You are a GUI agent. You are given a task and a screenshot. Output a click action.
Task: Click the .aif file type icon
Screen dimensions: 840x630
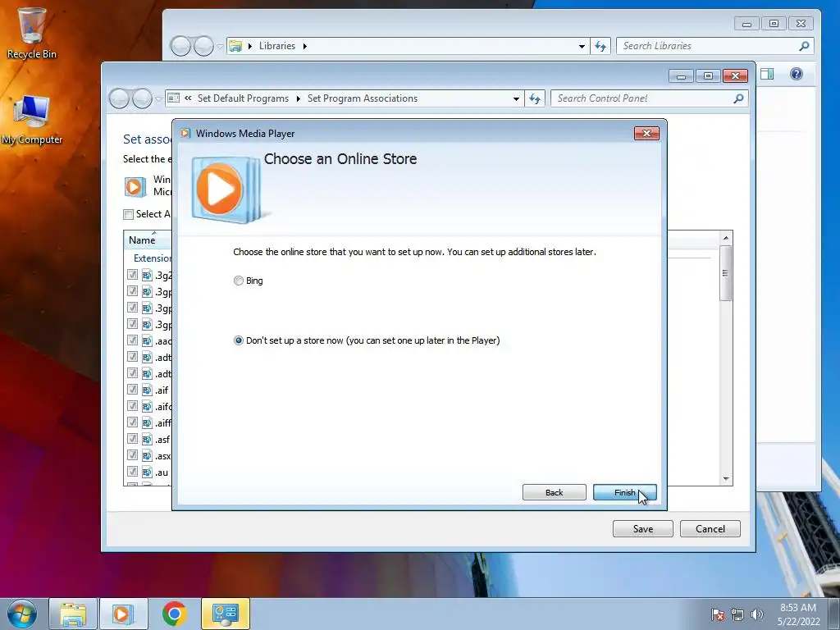pos(147,390)
